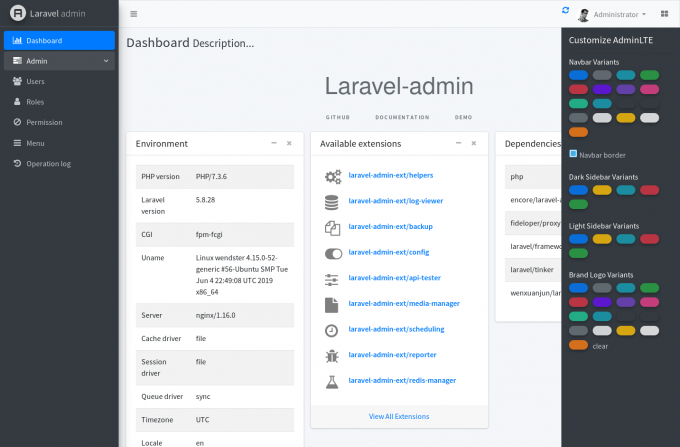Toggle the sidebar hamburger menu icon
The width and height of the screenshot is (680, 447).
coord(134,14)
